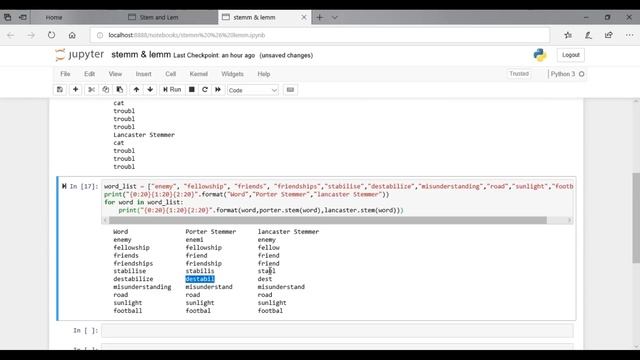Copy selected cells icon
The height and width of the screenshot is (360, 640).
(x=106, y=89)
